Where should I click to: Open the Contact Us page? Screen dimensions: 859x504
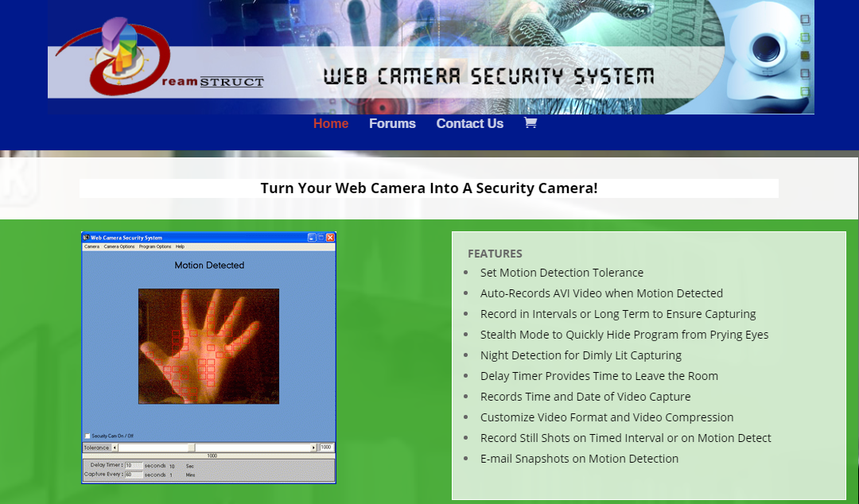click(469, 123)
